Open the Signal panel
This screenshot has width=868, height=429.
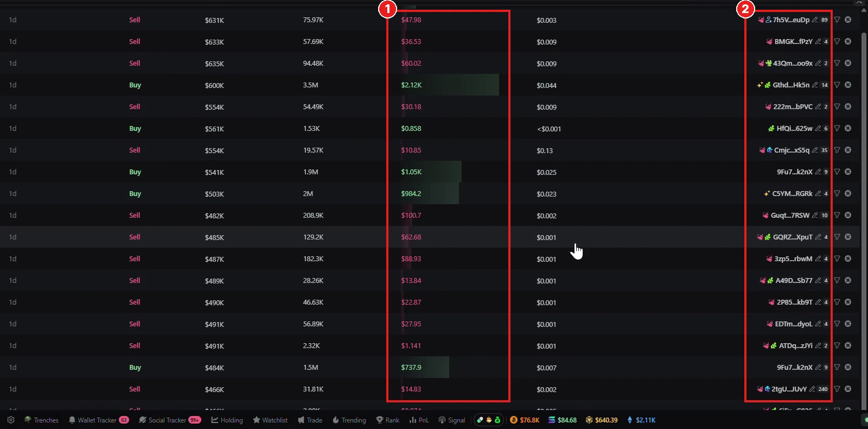click(452, 420)
